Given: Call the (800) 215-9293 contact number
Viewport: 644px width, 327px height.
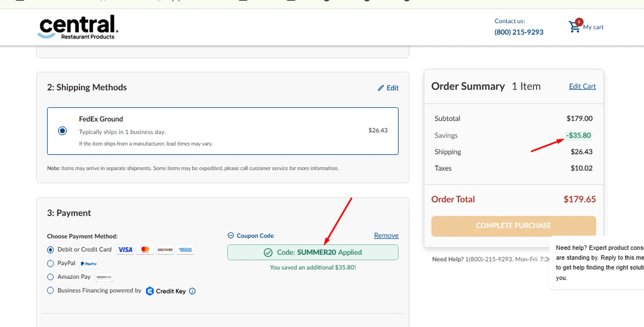Looking at the screenshot, I should 519,32.
